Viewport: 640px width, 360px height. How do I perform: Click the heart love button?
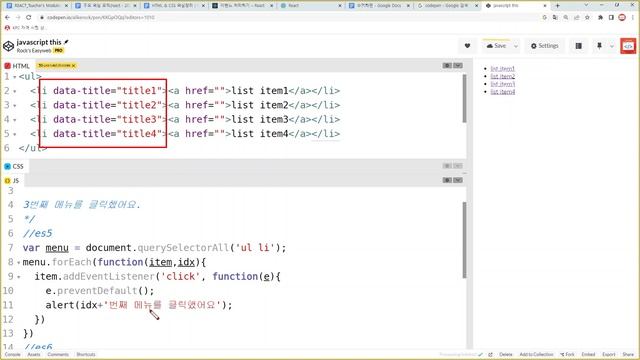click(467, 46)
